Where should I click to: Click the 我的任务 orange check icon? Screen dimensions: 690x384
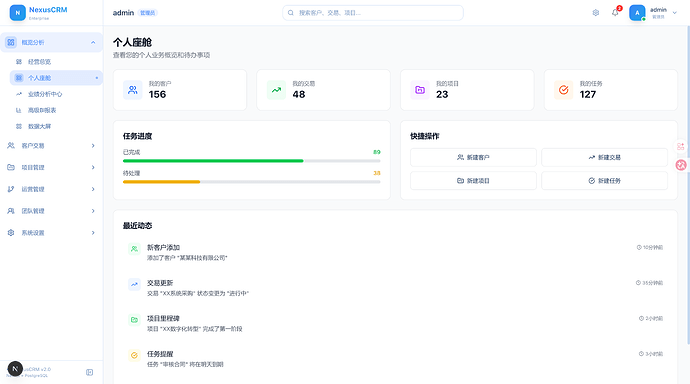(x=563, y=90)
